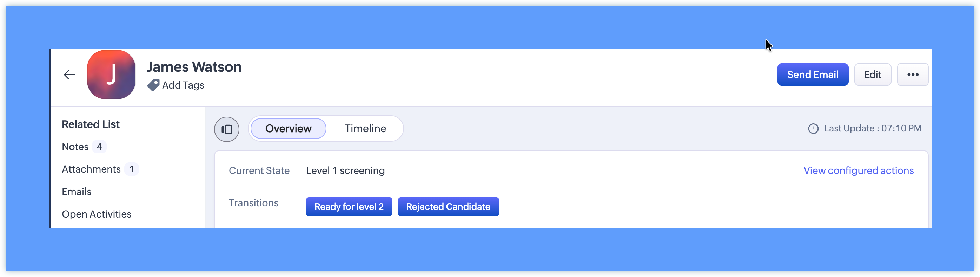Click the Ready for level 2 transition

[x=349, y=207]
